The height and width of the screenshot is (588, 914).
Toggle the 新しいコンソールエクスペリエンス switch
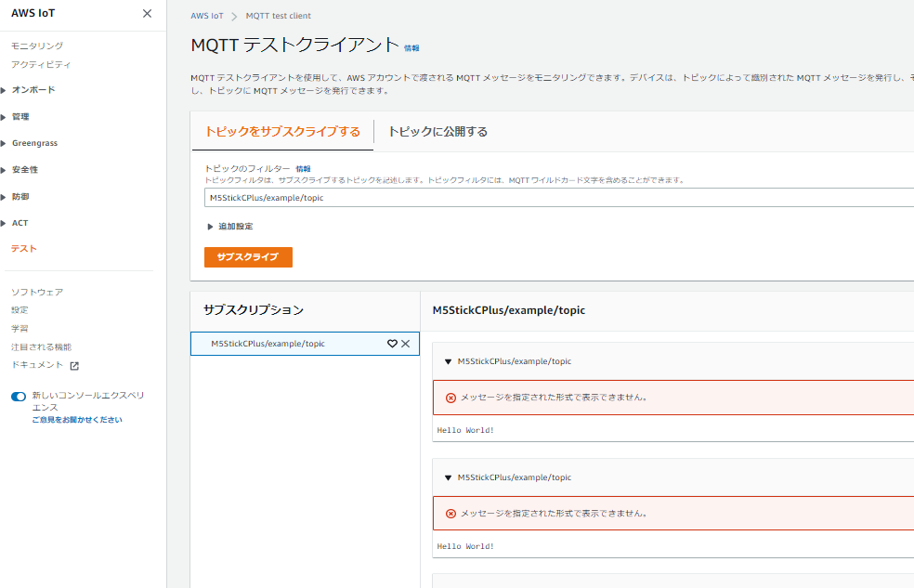19,397
